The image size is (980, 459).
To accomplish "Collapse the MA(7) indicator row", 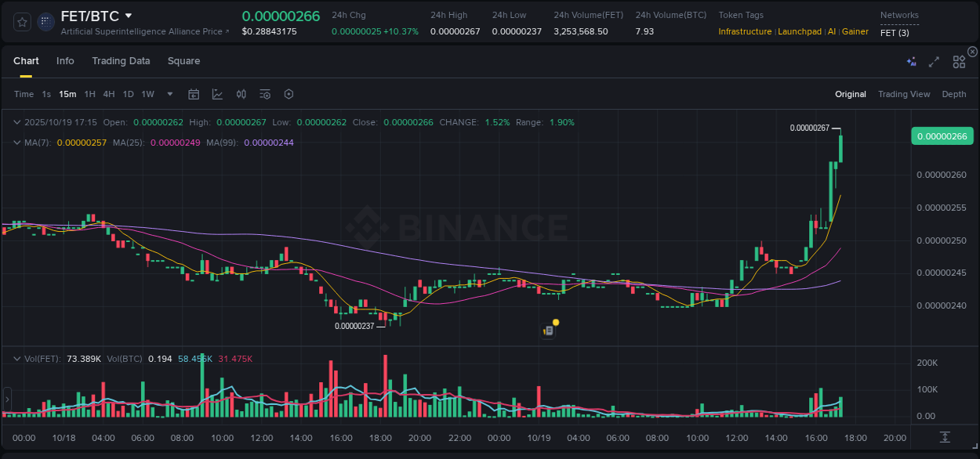I will 16,143.
